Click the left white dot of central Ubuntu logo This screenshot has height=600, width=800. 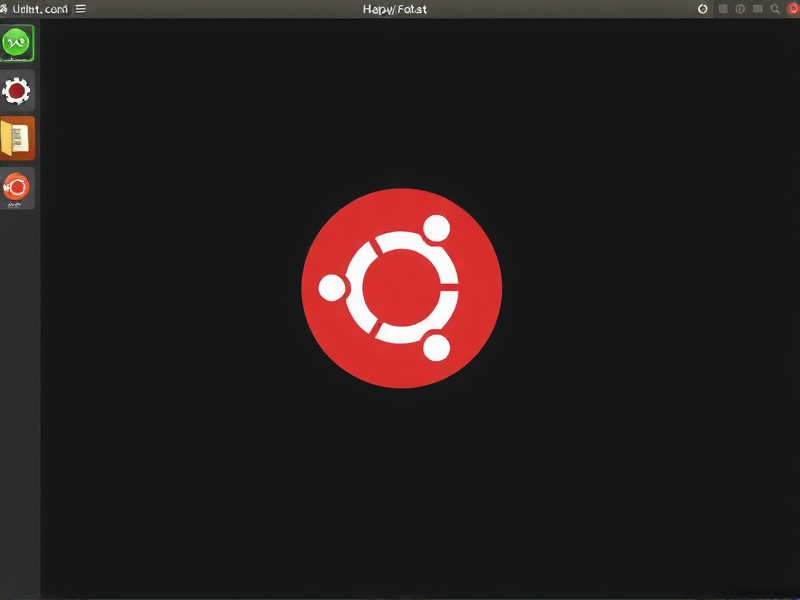pyautogui.click(x=332, y=289)
